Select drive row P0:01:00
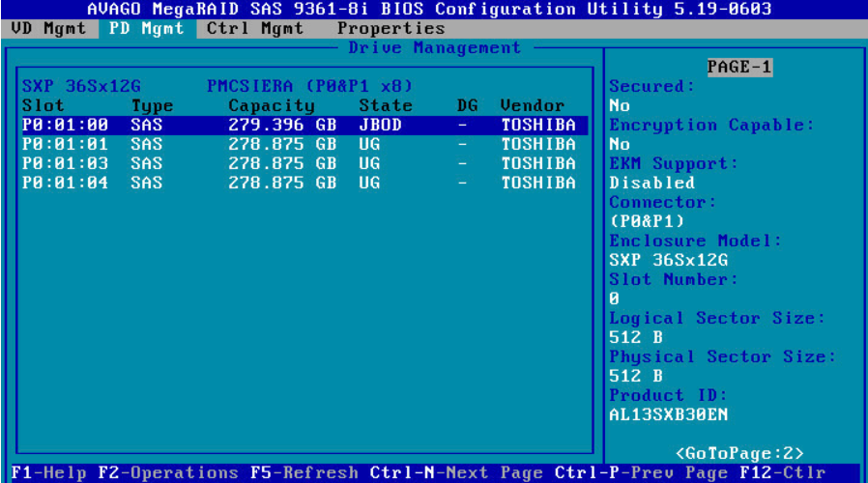This screenshot has height=483, width=868. pyautogui.click(x=304, y=125)
